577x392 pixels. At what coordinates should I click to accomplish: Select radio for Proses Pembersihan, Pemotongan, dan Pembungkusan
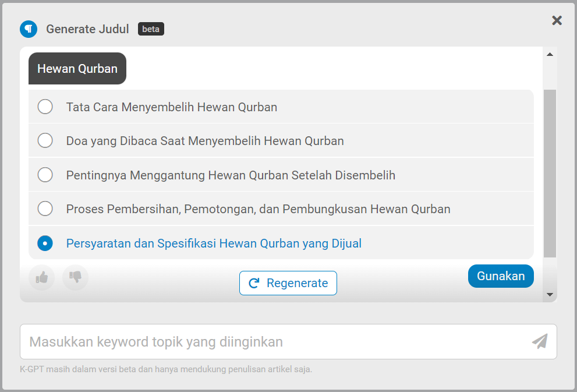click(x=45, y=209)
